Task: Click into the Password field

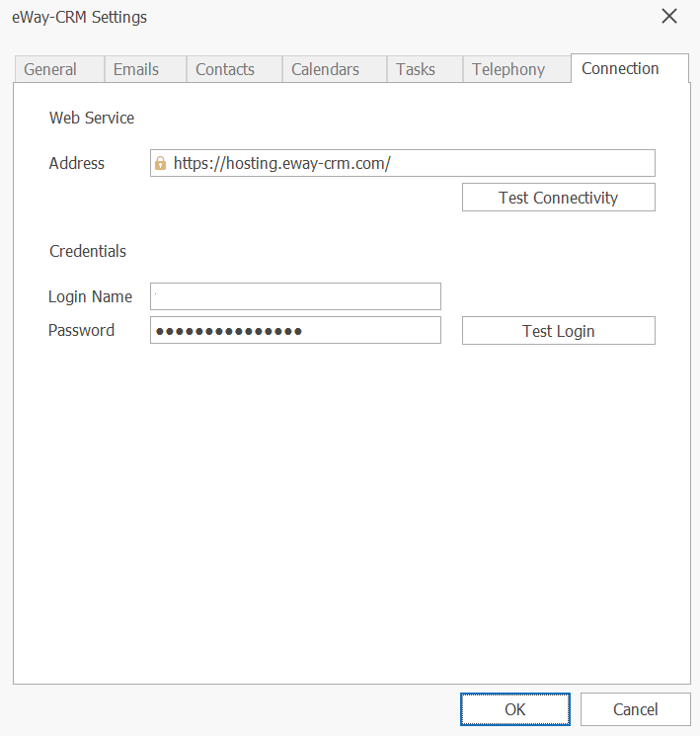Action: [295, 330]
